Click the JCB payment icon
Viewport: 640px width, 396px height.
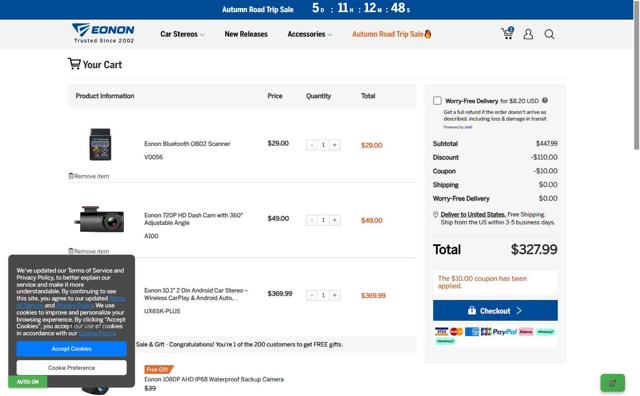click(486, 332)
